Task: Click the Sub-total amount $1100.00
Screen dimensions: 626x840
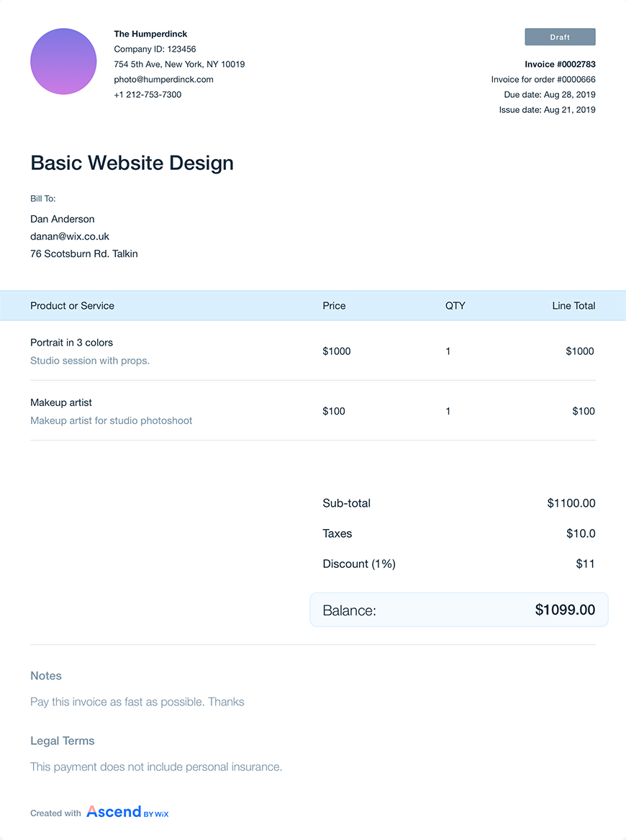Action: pos(571,503)
